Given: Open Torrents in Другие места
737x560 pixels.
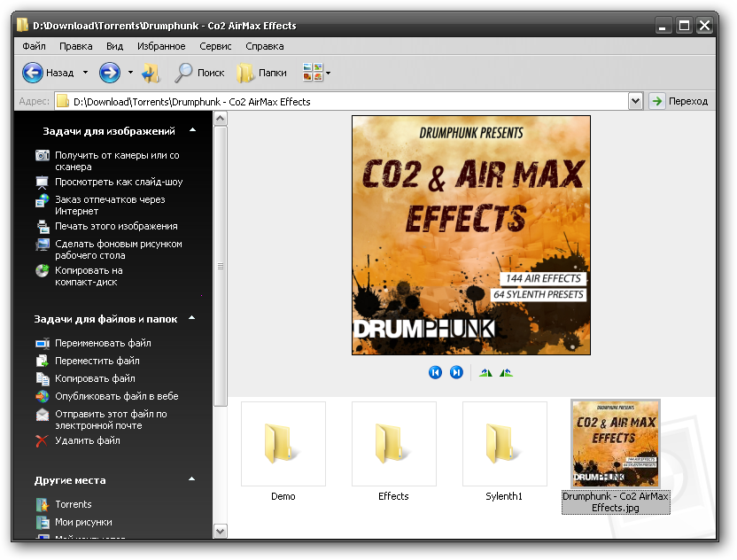Looking at the screenshot, I should click(74, 504).
